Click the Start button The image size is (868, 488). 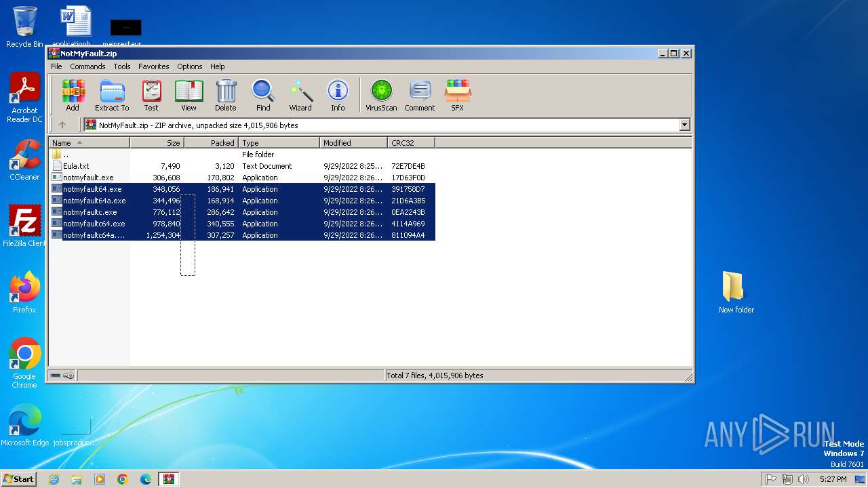[19, 479]
